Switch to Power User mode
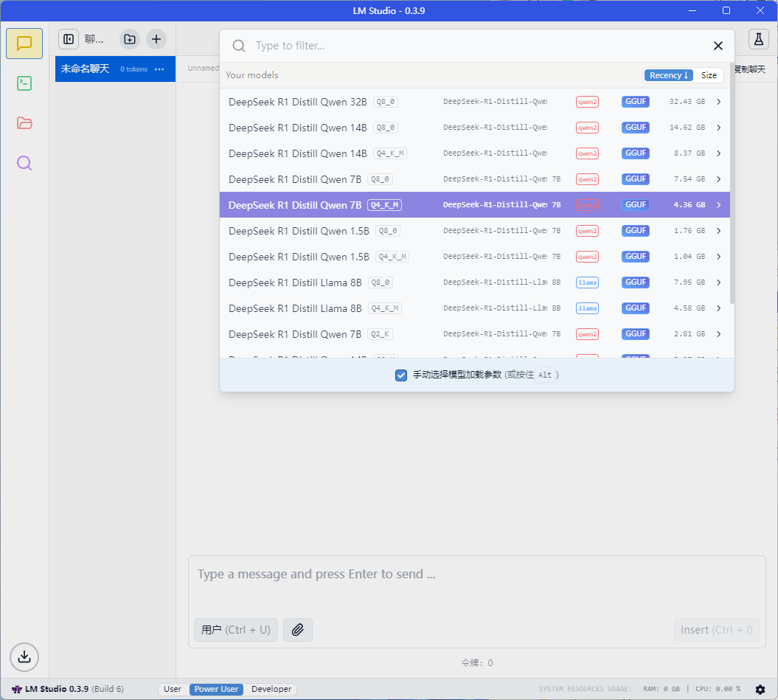Image resolution: width=778 pixels, height=700 pixels. click(x=216, y=689)
